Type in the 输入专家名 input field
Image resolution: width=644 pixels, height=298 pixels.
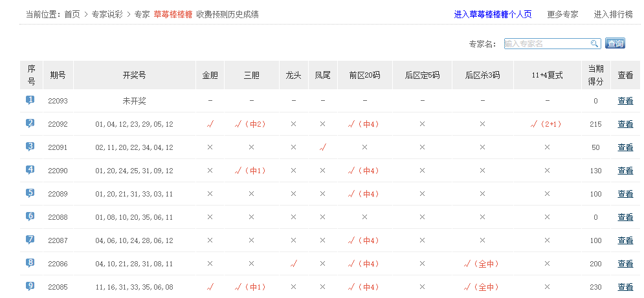[x=546, y=44]
